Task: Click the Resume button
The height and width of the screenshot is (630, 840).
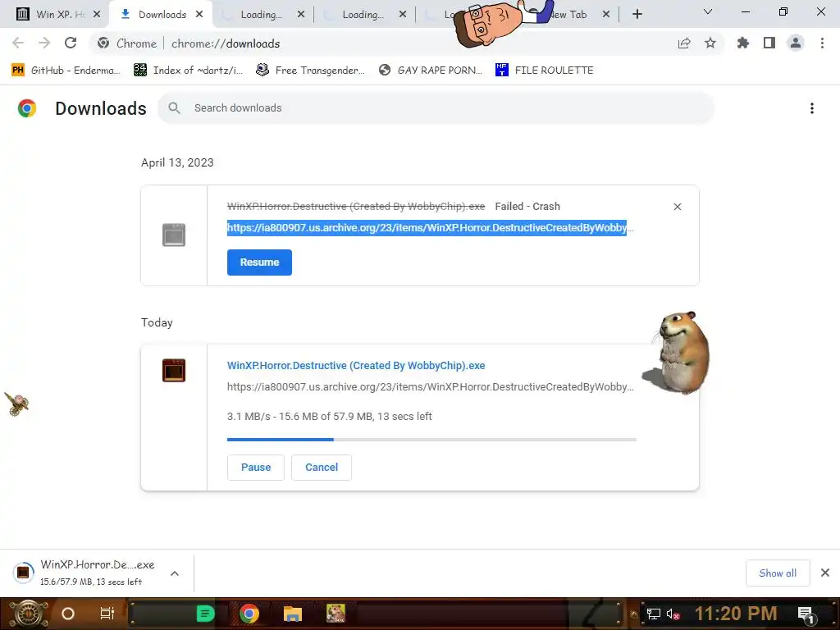Action: (259, 262)
